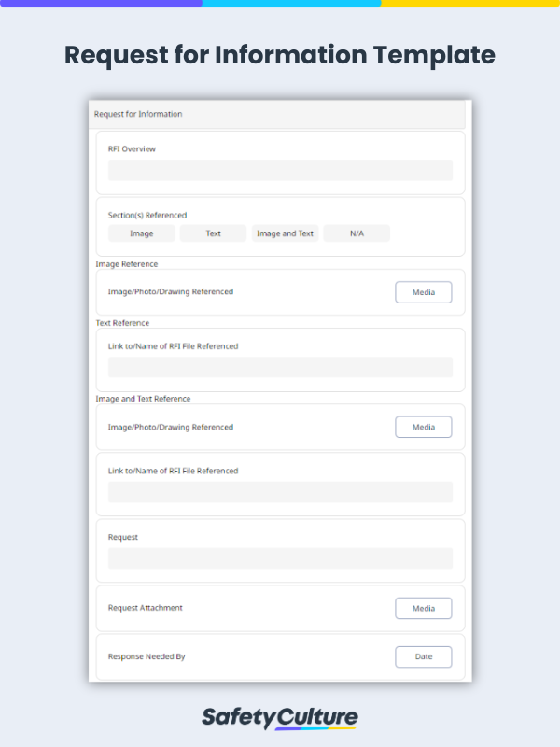Open the Date picker for Response Needed By
This screenshot has width=560, height=747.
(x=423, y=656)
